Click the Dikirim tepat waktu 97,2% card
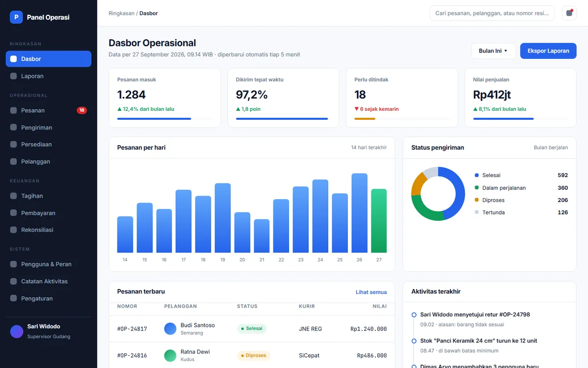The image size is (588, 368). pyautogui.click(x=283, y=98)
